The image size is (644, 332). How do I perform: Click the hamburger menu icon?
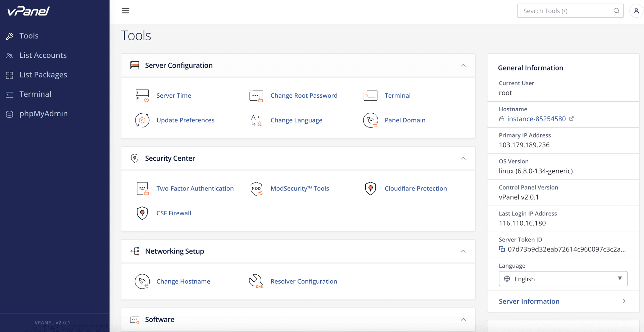click(125, 11)
